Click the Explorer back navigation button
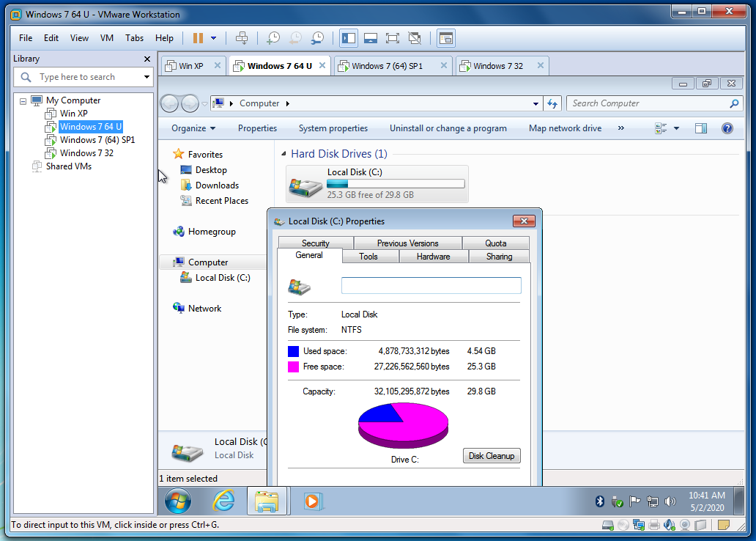756x541 pixels. (170, 103)
